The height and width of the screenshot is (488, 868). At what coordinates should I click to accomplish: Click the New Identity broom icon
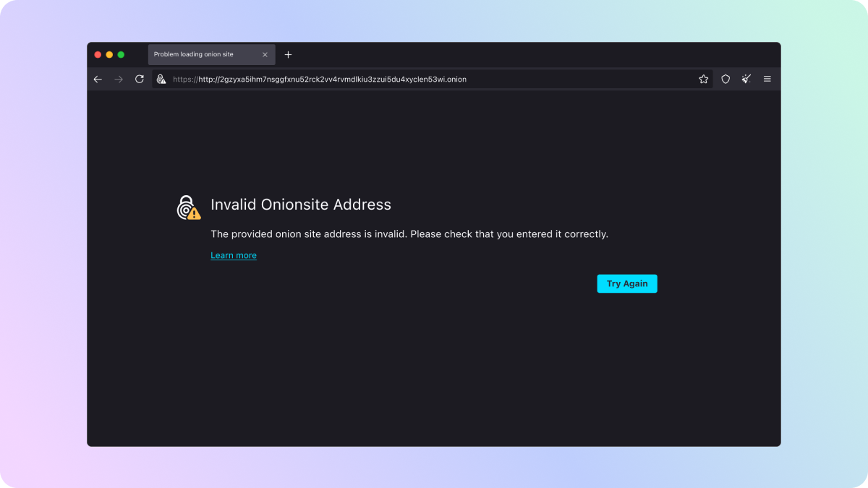[746, 80]
